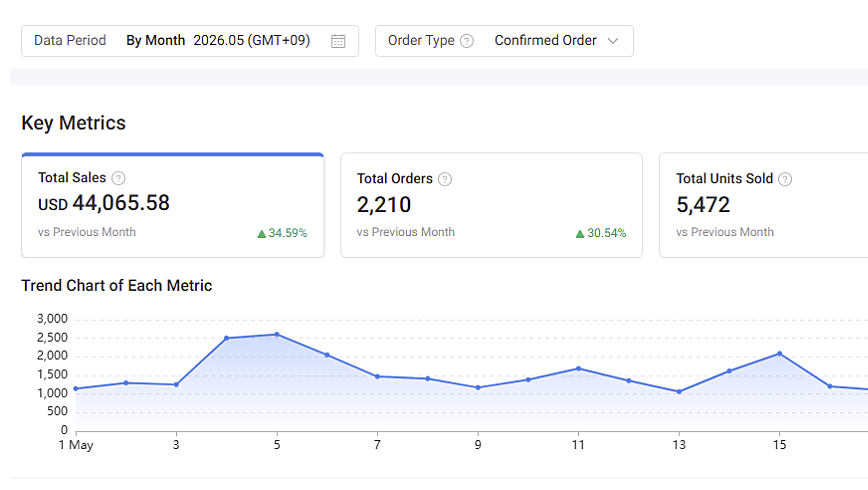The image size is (868, 490).
Task: Click the chart data point for 13 May
Action: point(679,391)
